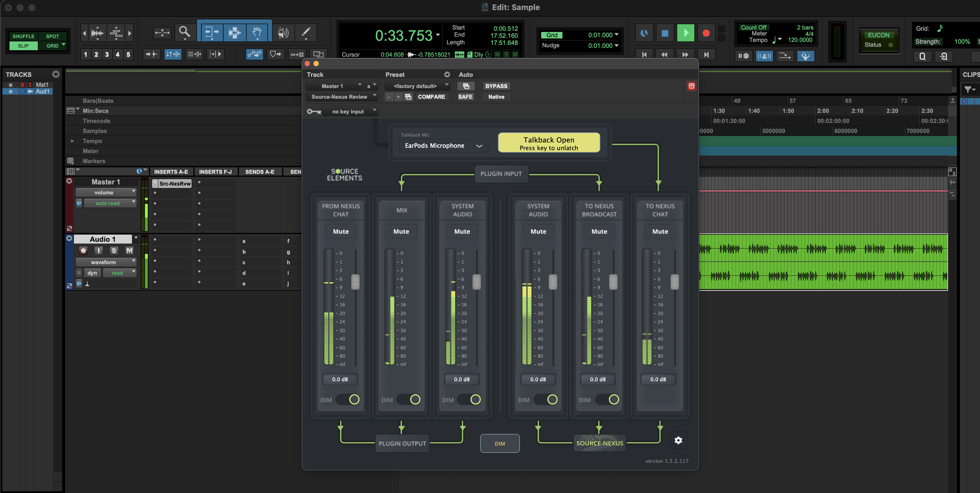
Task: Open the plugin settings gear icon
Action: 678,440
